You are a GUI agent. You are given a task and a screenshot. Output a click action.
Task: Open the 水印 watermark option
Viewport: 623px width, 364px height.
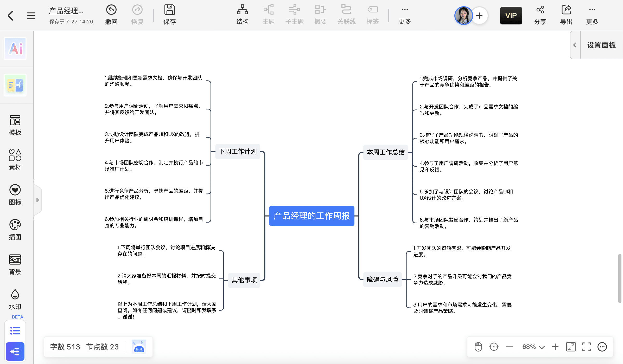tap(15, 299)
